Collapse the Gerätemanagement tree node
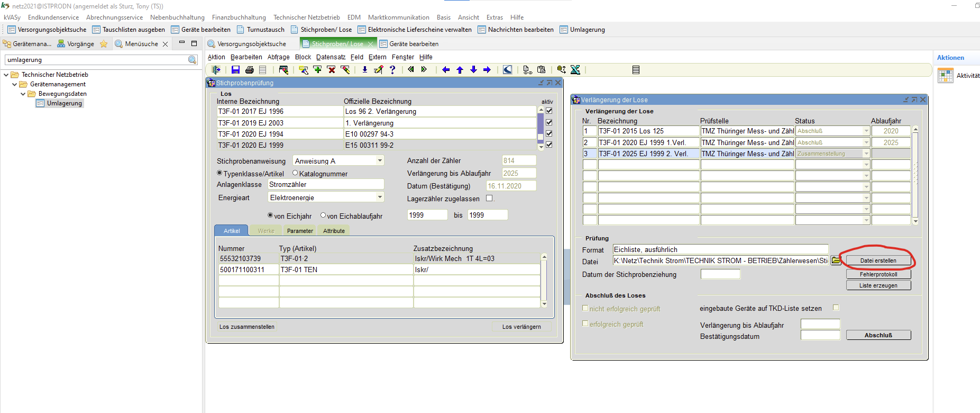980x413 pixels. click(x=15, y=84)
